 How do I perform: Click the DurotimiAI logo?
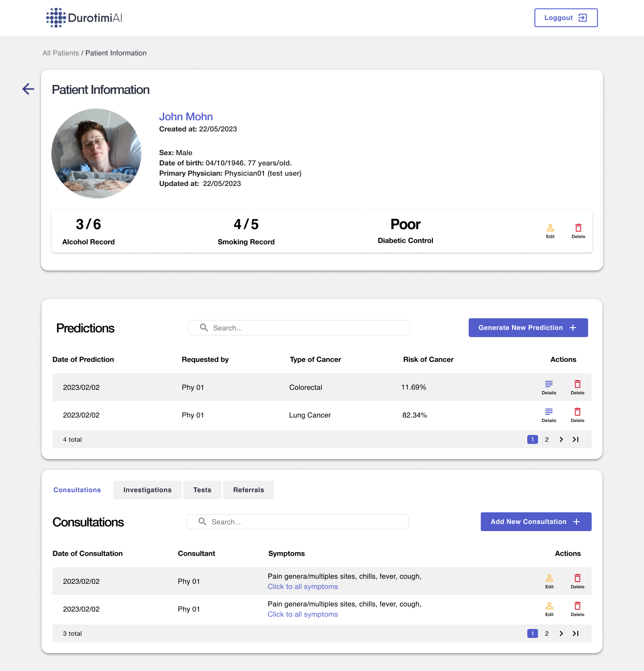click(x=84, y=17)
